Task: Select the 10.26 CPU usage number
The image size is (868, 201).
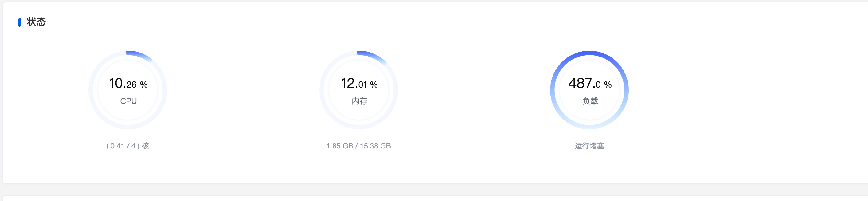Action: (x=123, y=83)
